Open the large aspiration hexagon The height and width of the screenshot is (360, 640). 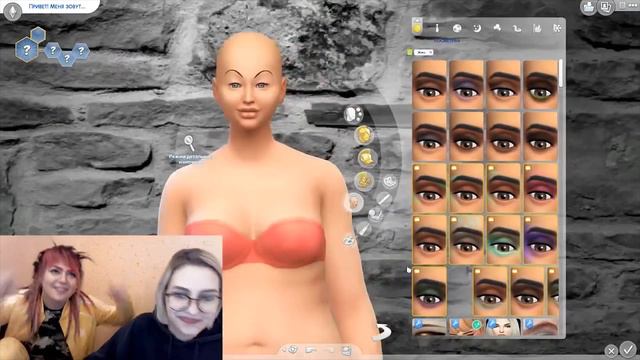(x=27, y=50)
